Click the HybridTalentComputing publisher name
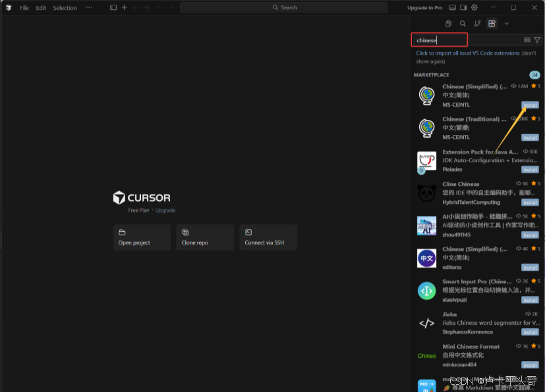 point(471,202)
